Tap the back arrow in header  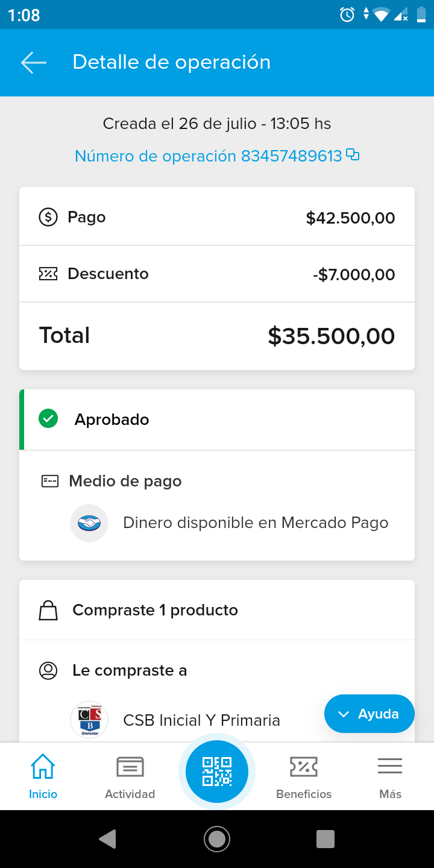34,63
